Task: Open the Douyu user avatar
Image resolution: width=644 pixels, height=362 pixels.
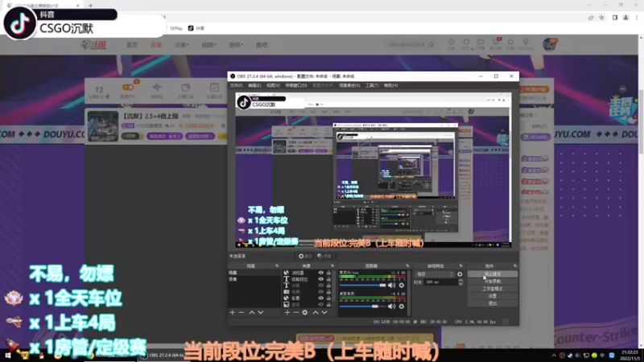Action: (x=550, y=44)
